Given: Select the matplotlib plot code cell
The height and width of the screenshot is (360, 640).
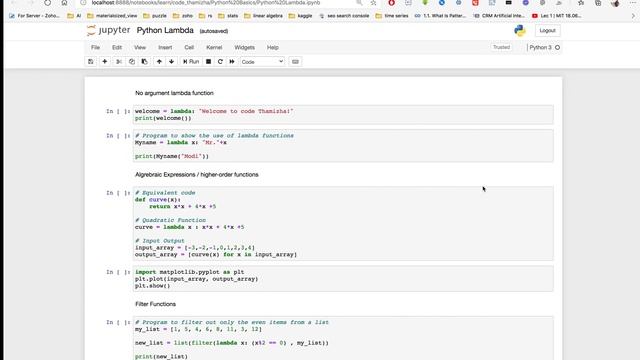Looking at the screenshot, I should coord(343,279).
